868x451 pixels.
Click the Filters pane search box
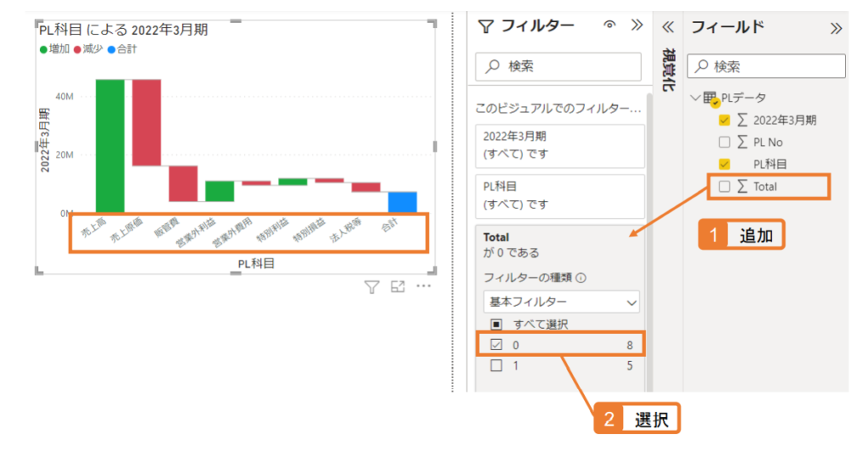click(x=558, y=66)
